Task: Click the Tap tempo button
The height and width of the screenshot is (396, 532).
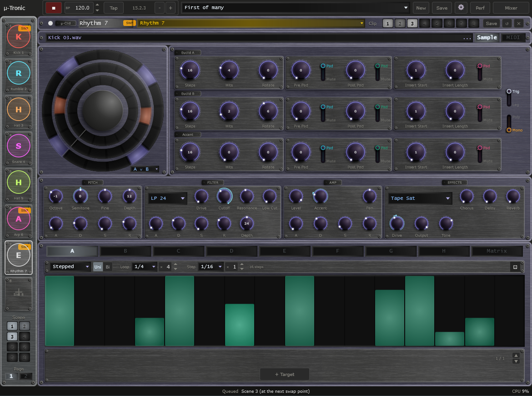Action: coord(114,8)
